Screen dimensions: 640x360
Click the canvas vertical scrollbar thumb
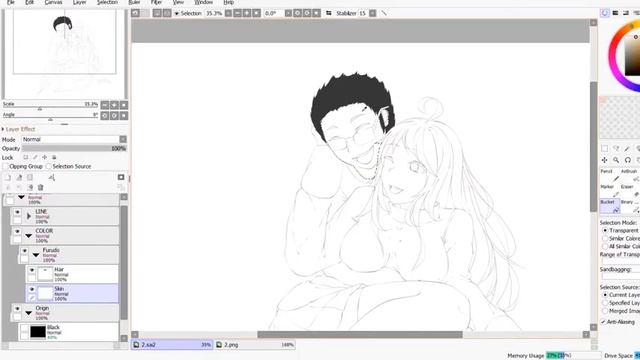click(x=593, y=147)
